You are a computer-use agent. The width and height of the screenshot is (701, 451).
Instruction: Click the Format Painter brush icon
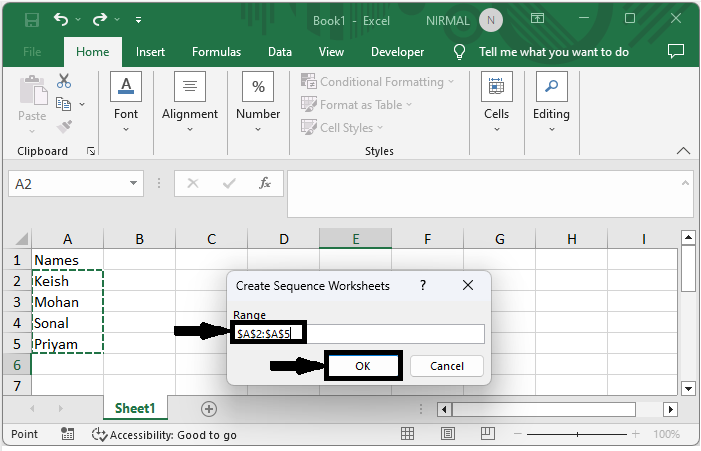click(x=64, y=126)
